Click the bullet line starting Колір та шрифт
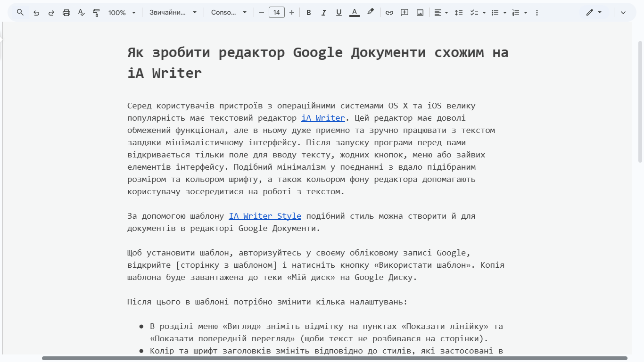The image size is (644, 362). [326, 351]
